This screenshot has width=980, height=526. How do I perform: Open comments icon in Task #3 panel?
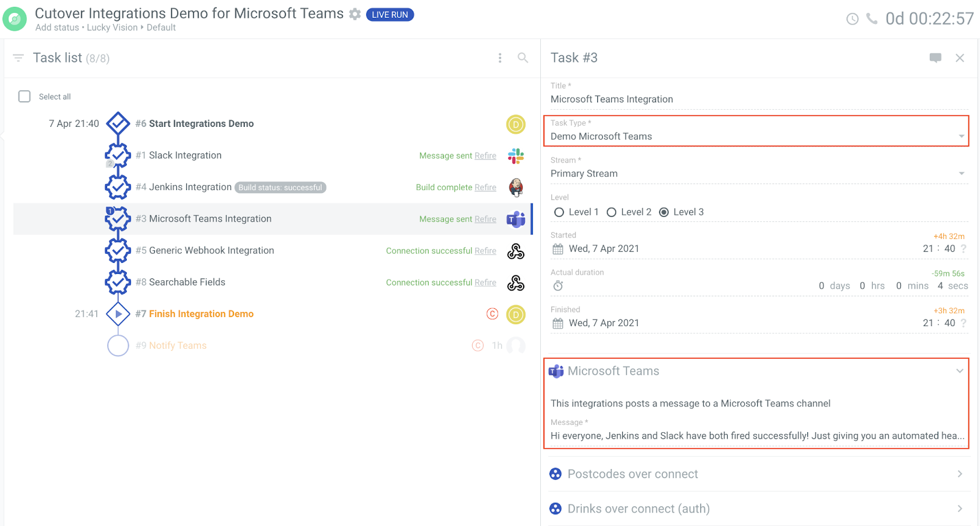(x=935, y=58)
